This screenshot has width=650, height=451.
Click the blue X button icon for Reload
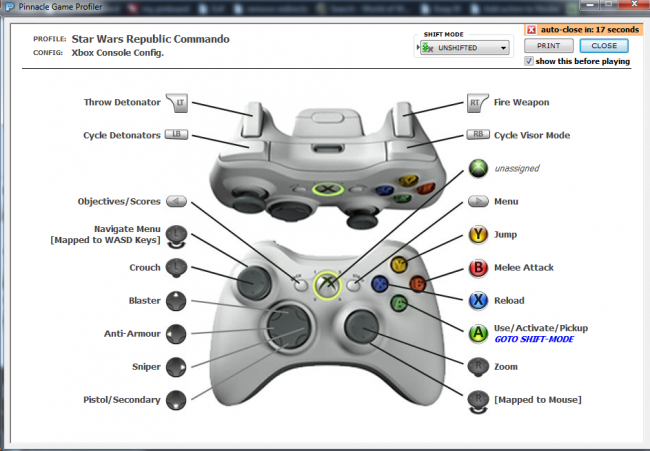(478, 301)
